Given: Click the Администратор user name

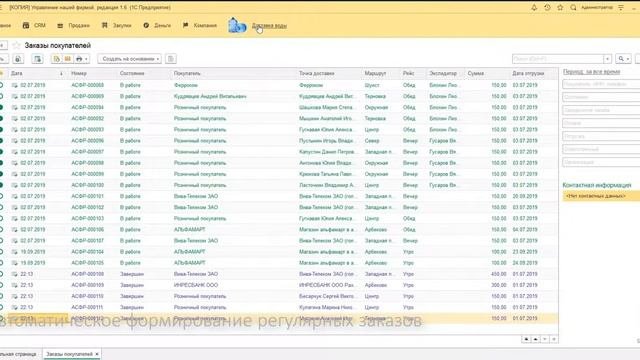Looking at the screenshot, I should (597, 7).
